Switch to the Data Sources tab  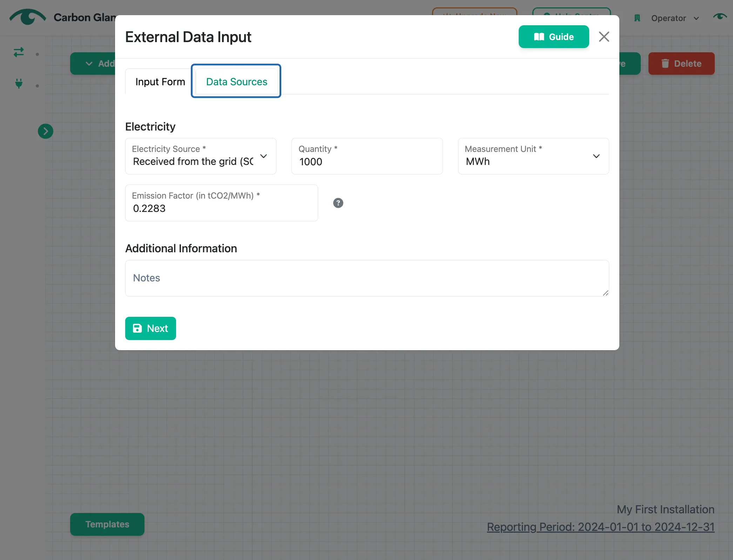click(x=236, y=81)
